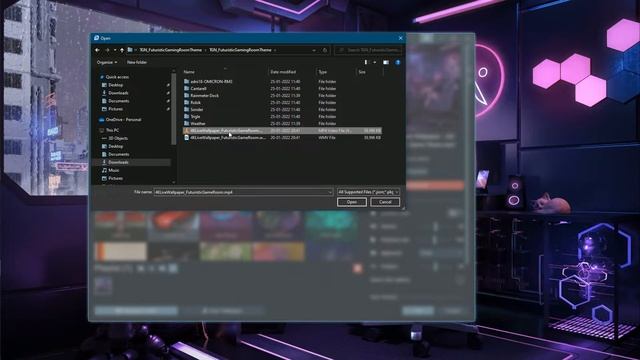Click the Cancel button

click(x=385, y=202)
